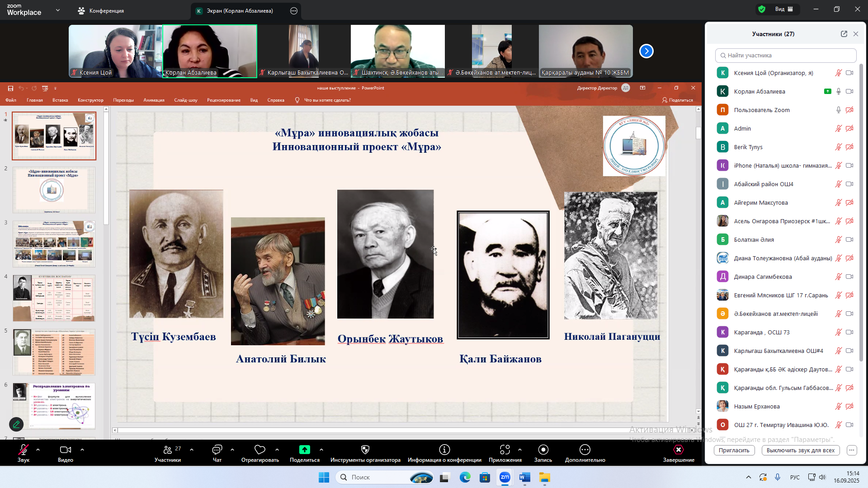The height and width of the screenshot is (488, 868).
Task: Click the participant search field
Action: 786,56
